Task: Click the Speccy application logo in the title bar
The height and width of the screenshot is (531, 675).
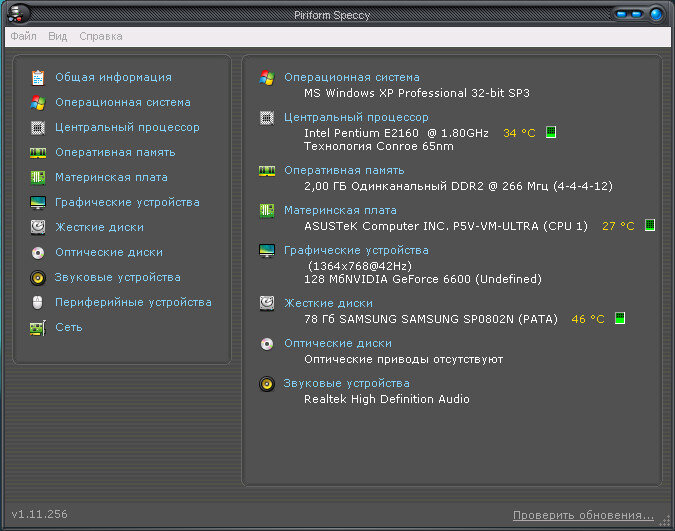Action: click(18, 14)
